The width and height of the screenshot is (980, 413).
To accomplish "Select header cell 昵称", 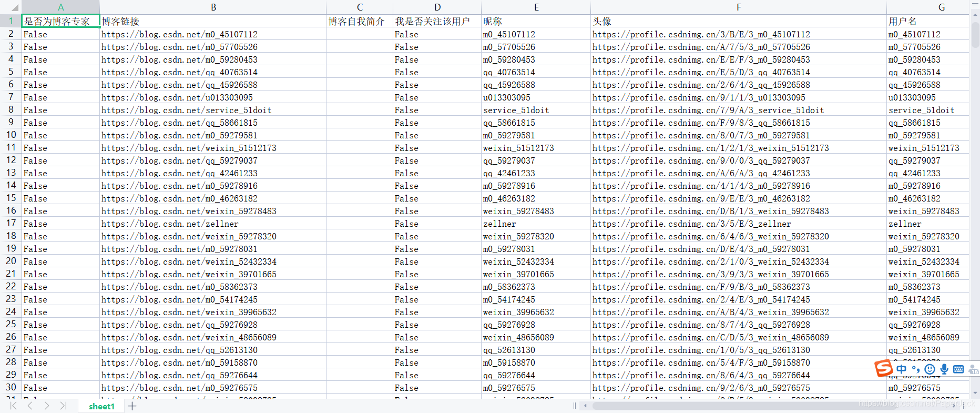I will tap(536, 21).
